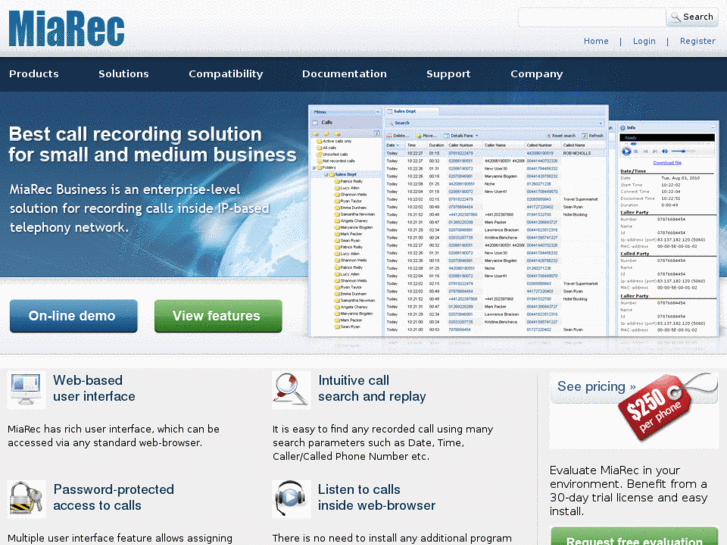The width and height of the screenshot is (727, 545).
Task: Click the MiaRec logo
Action: click(x=66, y=28)
